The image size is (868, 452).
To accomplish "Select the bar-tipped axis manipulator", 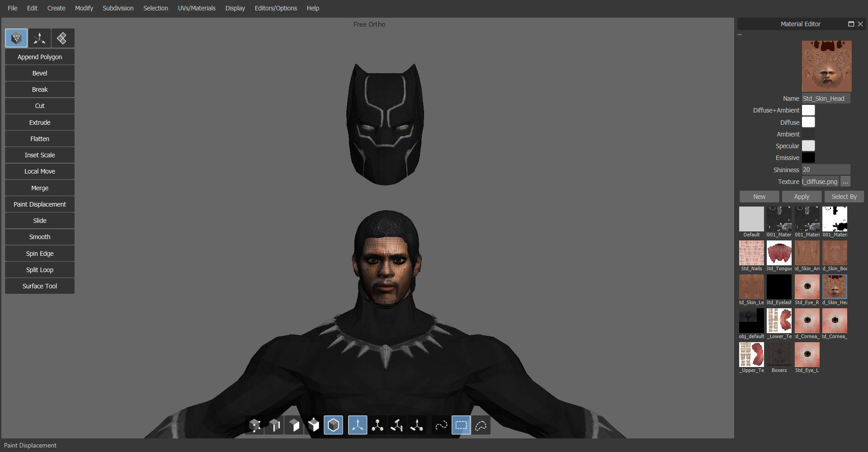I will click(x=397, y=425).
